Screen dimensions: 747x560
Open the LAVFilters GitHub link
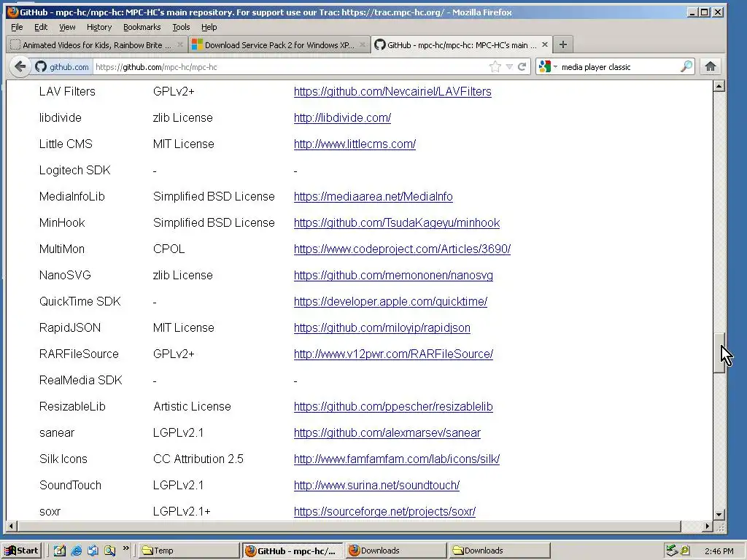392,91
